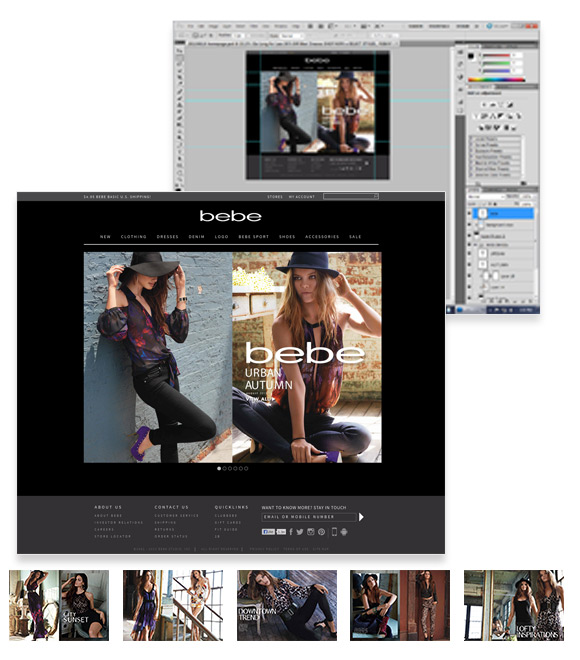Click the SHIPPING footer link
The width and height of the screenshot is (580, 660).
point(165,522)
